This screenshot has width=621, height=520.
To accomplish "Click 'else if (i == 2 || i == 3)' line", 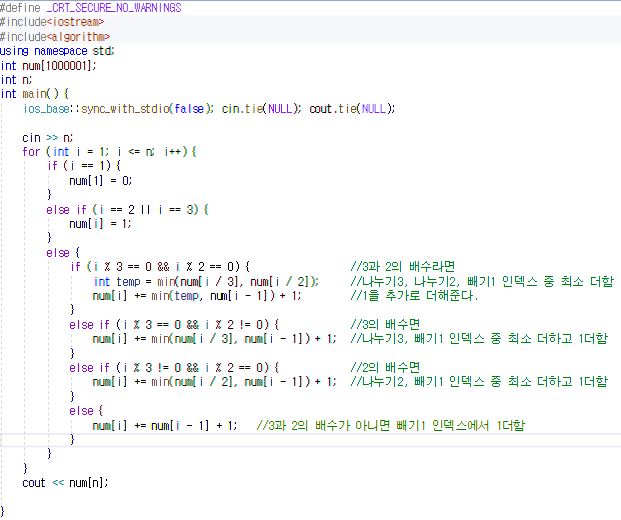I will click(128, 210).
